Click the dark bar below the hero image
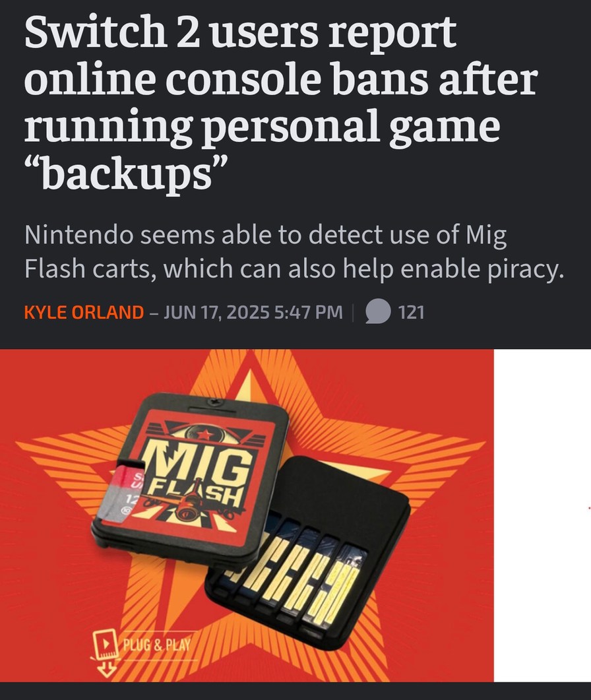591x700 pixels. pyautogui.click(x=295, y=691)
